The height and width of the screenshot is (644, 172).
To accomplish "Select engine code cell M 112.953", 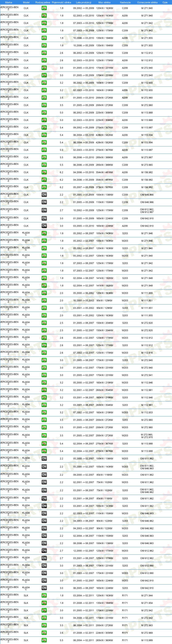I will pos(147,412).
